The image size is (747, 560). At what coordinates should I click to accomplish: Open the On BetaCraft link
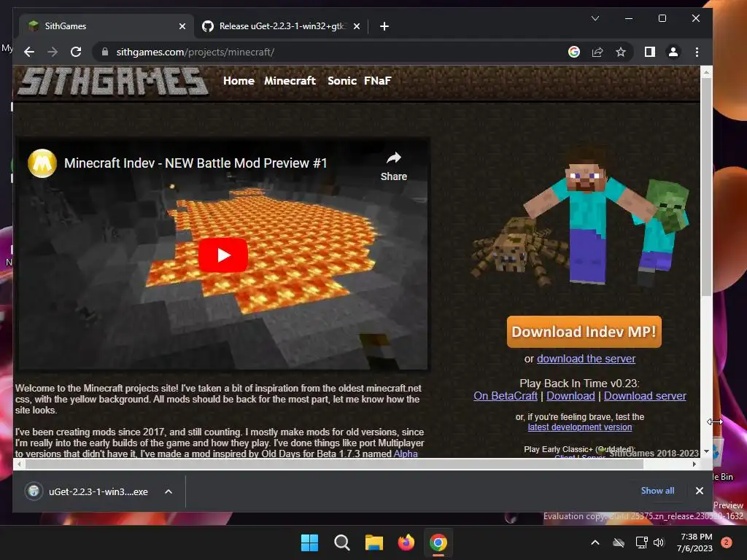pos(506,396)
